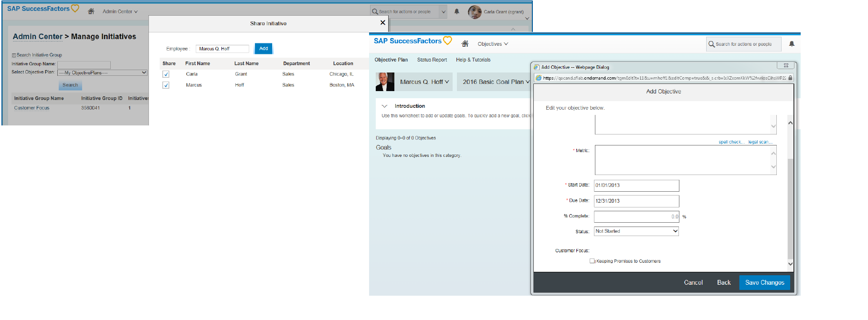Click the dialog scrollbar down arrow
This screenshot has height=320, width=868.
point(790,263)
